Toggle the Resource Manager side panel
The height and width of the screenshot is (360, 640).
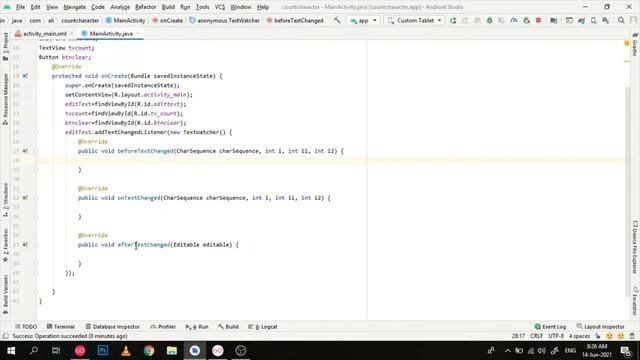coord(5,99)
